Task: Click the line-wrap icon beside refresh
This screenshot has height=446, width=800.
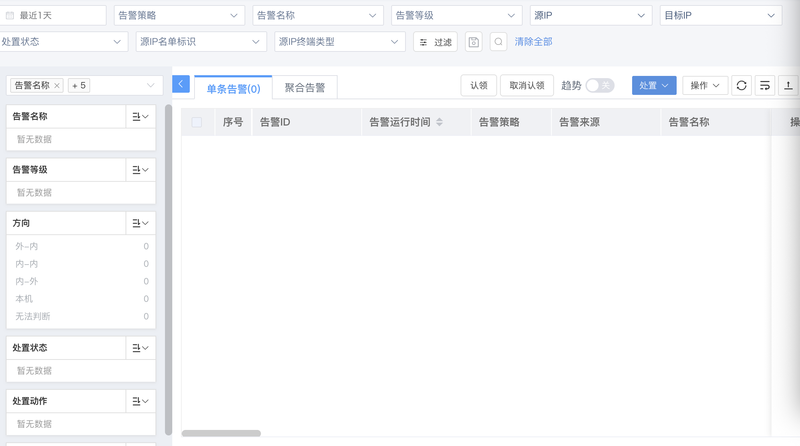Action: pos(765,86)
